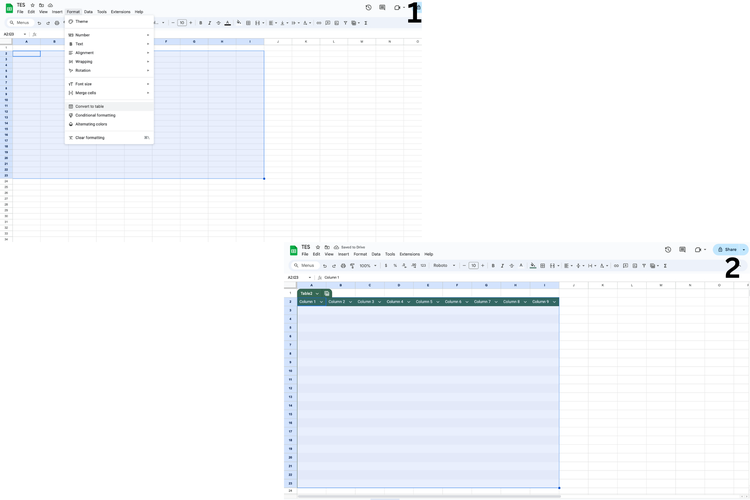Open the Column 5 header dropdown

pyautogui.click(x=438, y=302)
